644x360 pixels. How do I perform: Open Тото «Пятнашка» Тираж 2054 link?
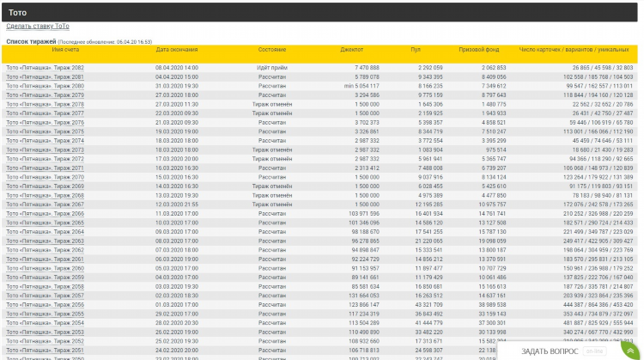point(46,323)
